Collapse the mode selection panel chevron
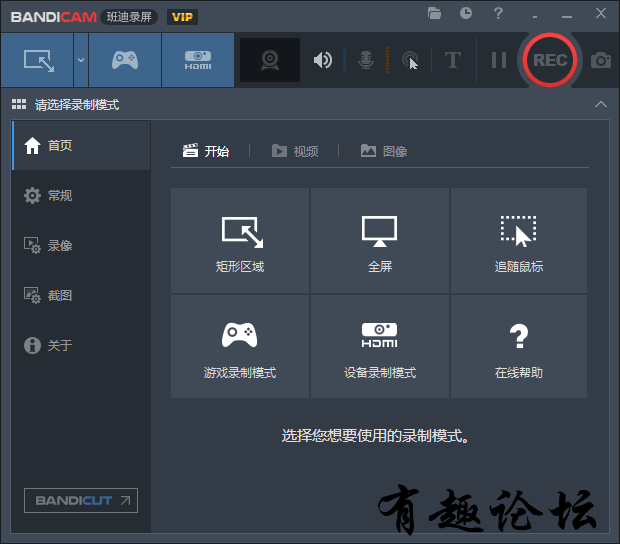The image size is (620, 544). coord(601,104)
